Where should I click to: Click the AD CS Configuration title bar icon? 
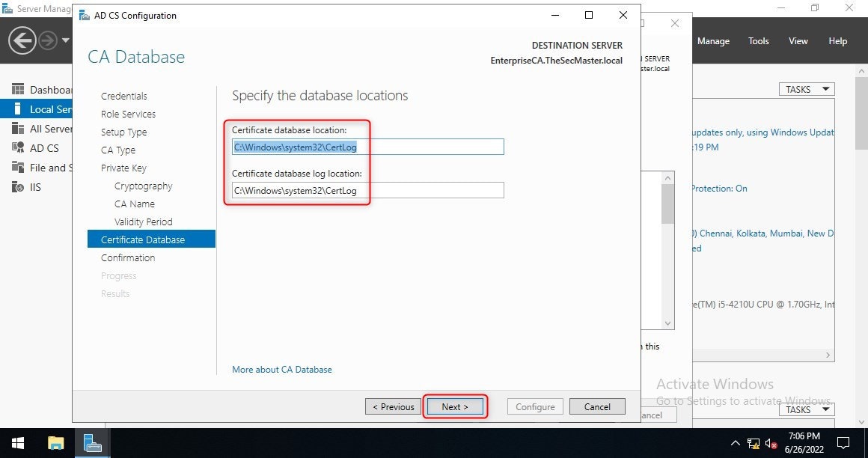click(x=84, y=16)
